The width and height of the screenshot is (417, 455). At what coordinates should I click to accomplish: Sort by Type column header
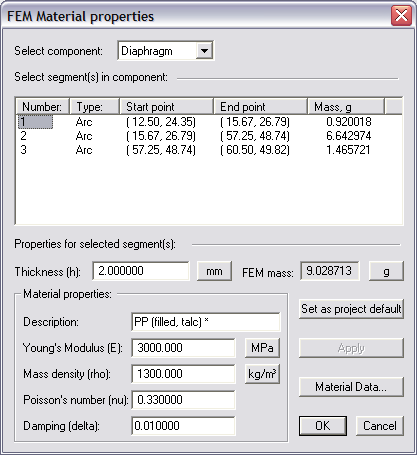[x=94, y=107]
